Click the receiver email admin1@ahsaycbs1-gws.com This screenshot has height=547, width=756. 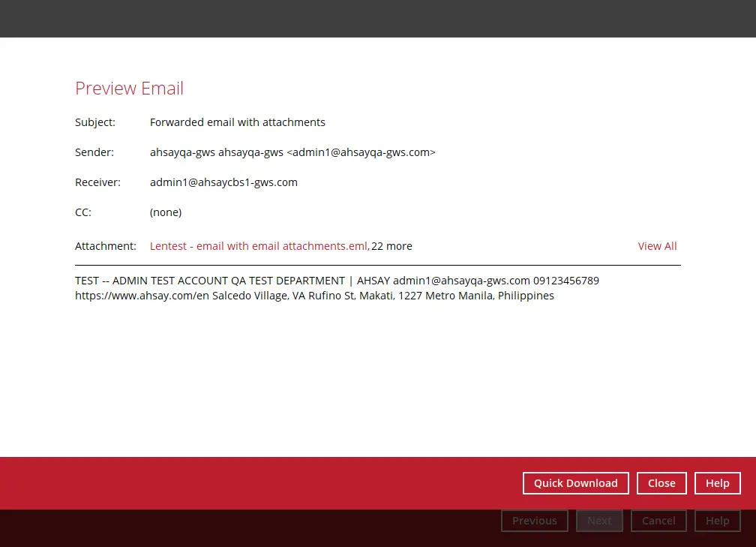click(223, 182)
